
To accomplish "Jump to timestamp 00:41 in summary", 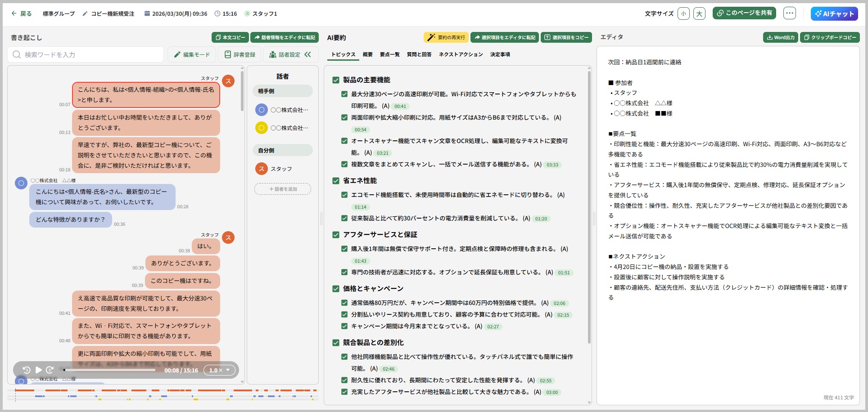I will tap(400, 107).
